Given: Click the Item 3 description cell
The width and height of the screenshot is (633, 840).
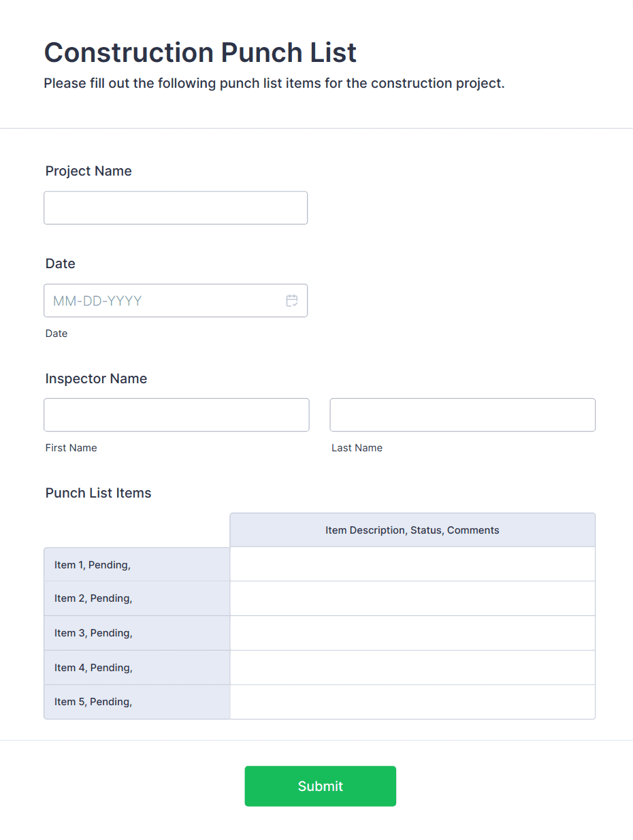Looking at the screenshot, I should coord(412,633).
